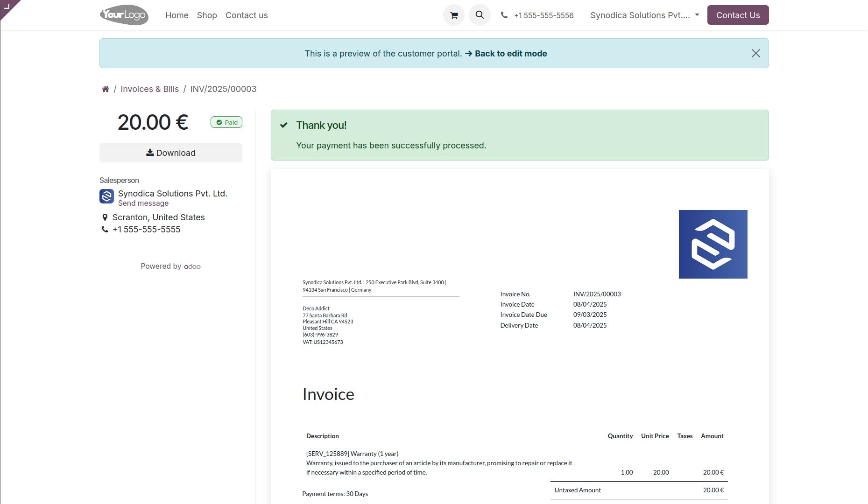Click the Paid status badge
868x504 pixels.
point(226,122)
